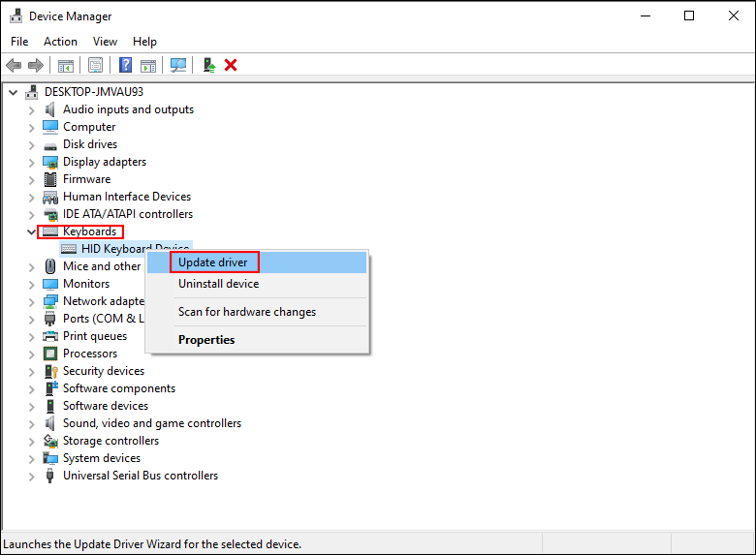This screenshot has width=756, height=555.
Task: Select the Software components row
Action: coord(119,388)
